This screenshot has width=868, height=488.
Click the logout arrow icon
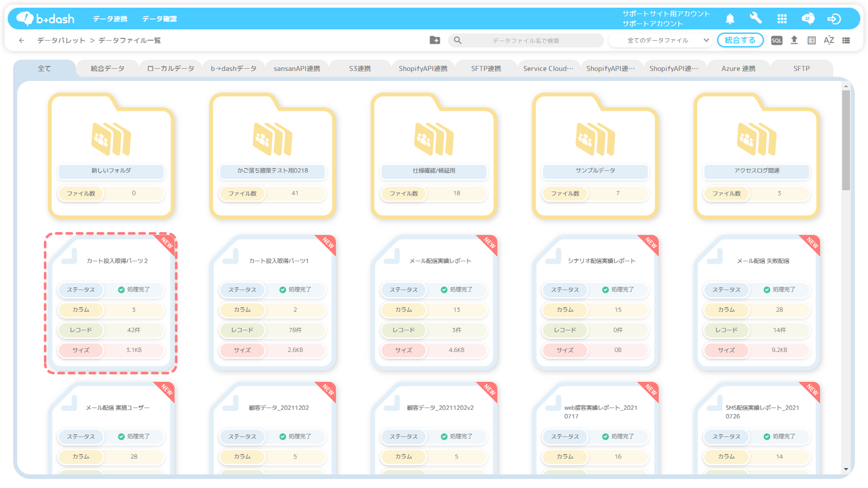click(834, 19)
